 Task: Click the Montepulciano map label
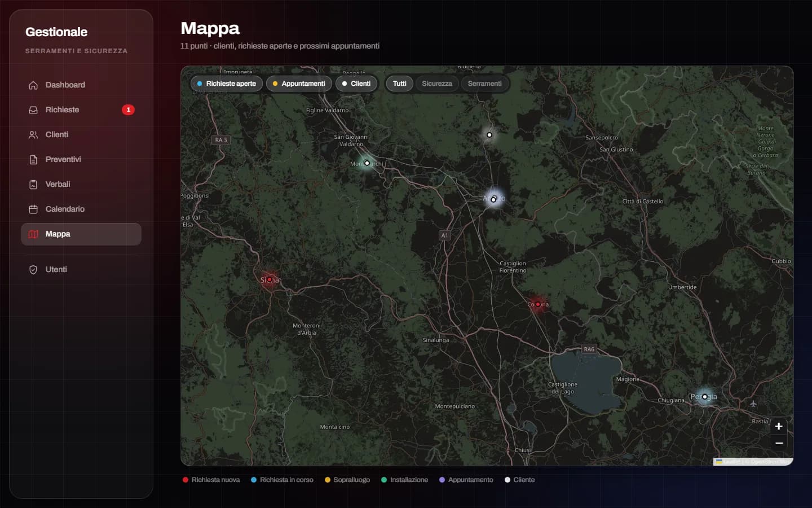pyautogui.click(x=455, y=406)
